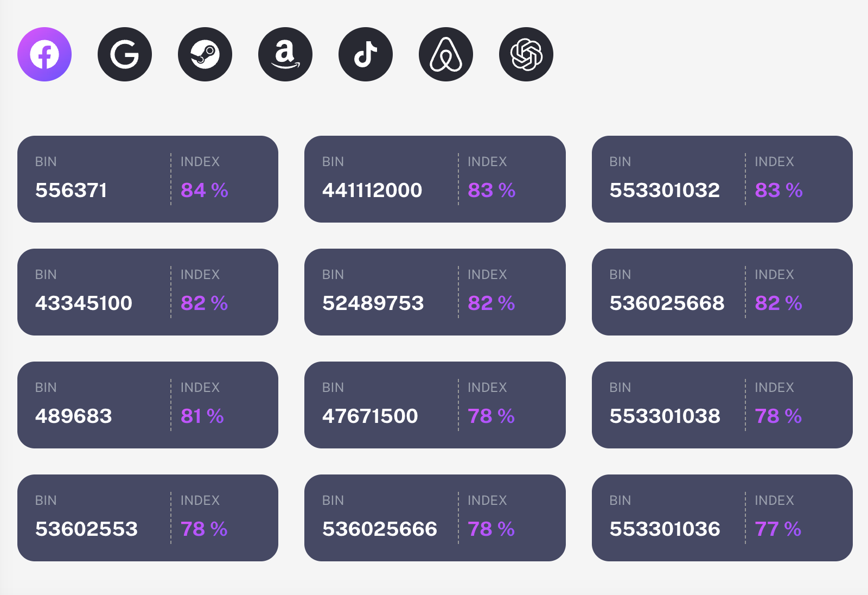Click the 84 % index value
Screen dimensions: 868x595
(205, 190)
